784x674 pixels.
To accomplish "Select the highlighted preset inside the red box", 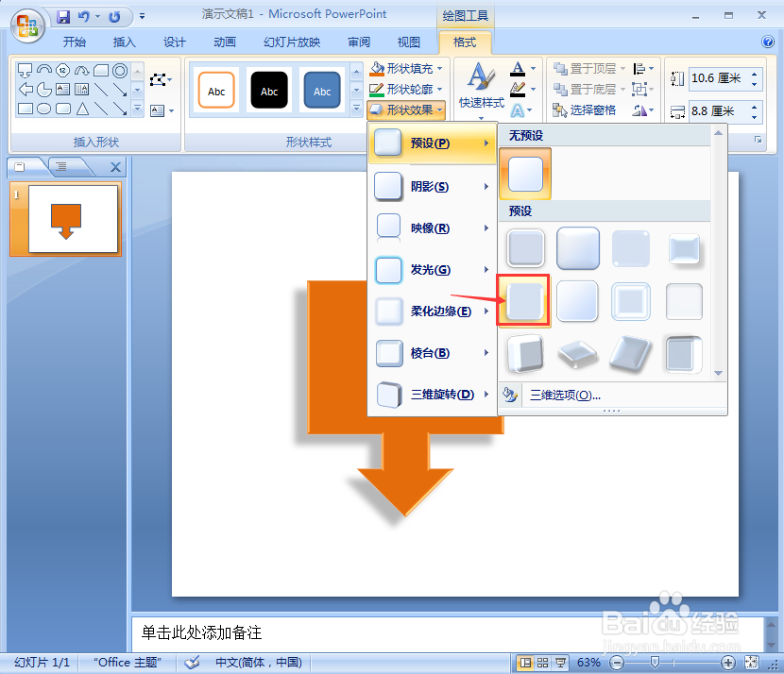I will tap(524, 301).
